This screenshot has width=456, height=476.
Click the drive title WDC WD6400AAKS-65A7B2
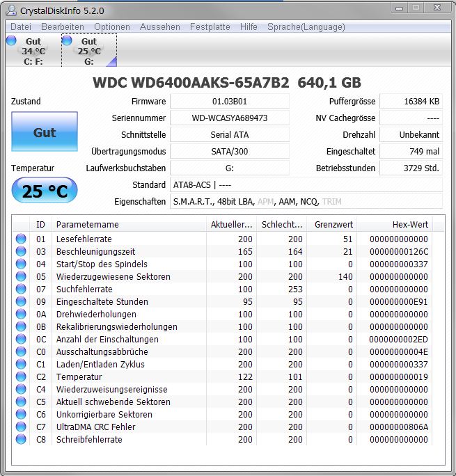tap(191, 83)
